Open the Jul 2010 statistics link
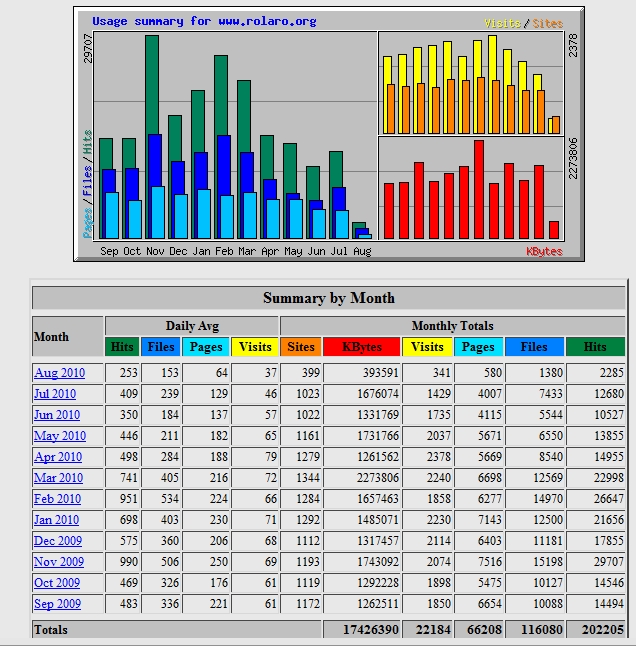636x647 pixels. pyautogui.click(x=55, y=394)
